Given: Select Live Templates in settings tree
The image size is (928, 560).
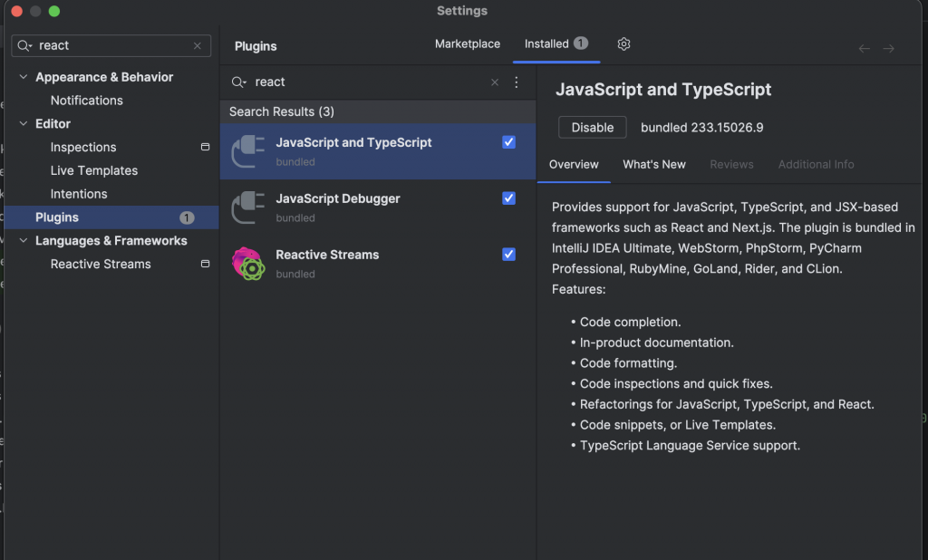Looking at the screenshot, I should (94, 170).
